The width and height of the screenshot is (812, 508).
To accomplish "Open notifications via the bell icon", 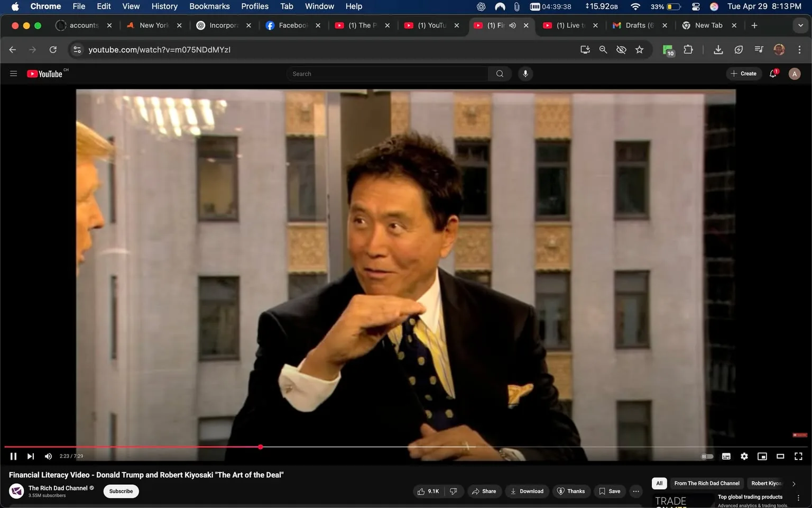I will [772, 74].
